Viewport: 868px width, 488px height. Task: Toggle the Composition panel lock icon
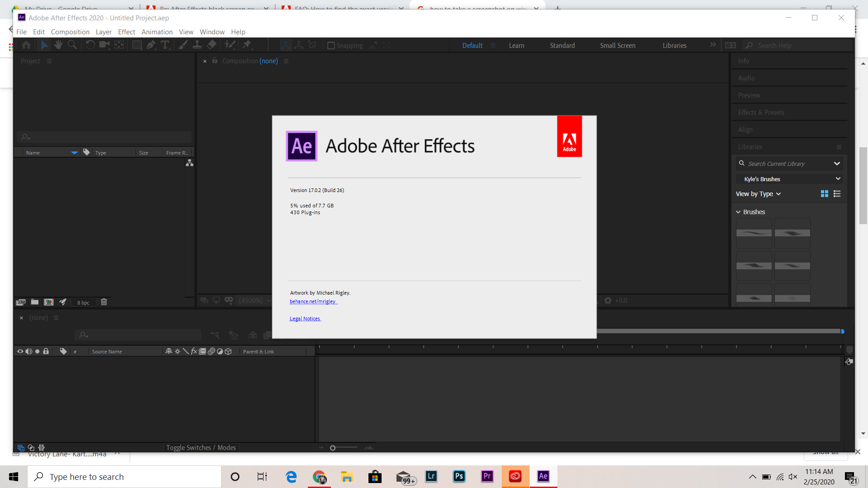(x=215, y=61)
